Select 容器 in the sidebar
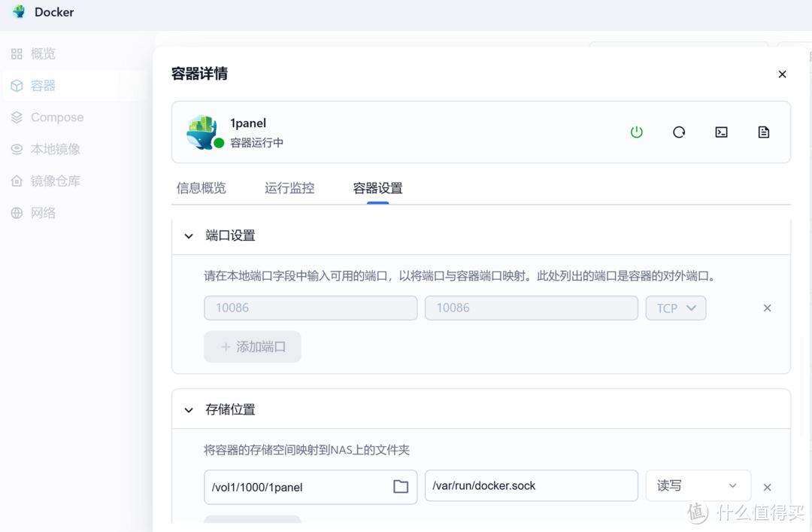Viewport: 812px width, 532px height. tap(76, 86)
